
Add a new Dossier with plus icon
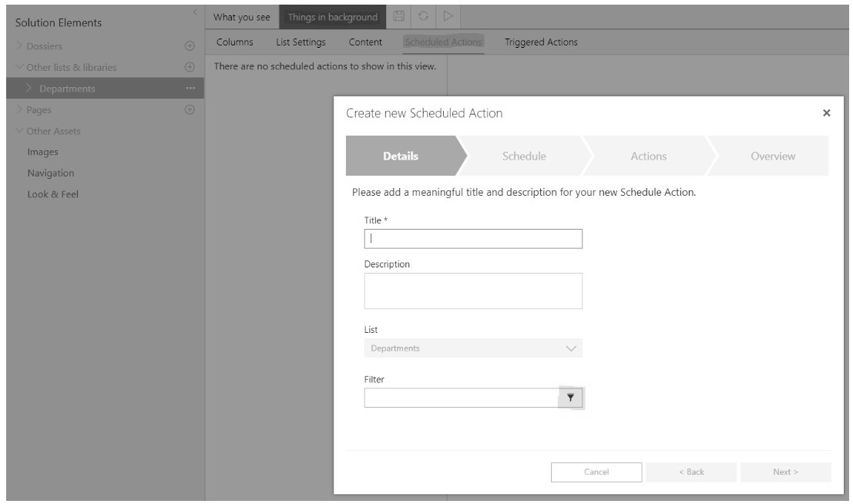[189, 48]
